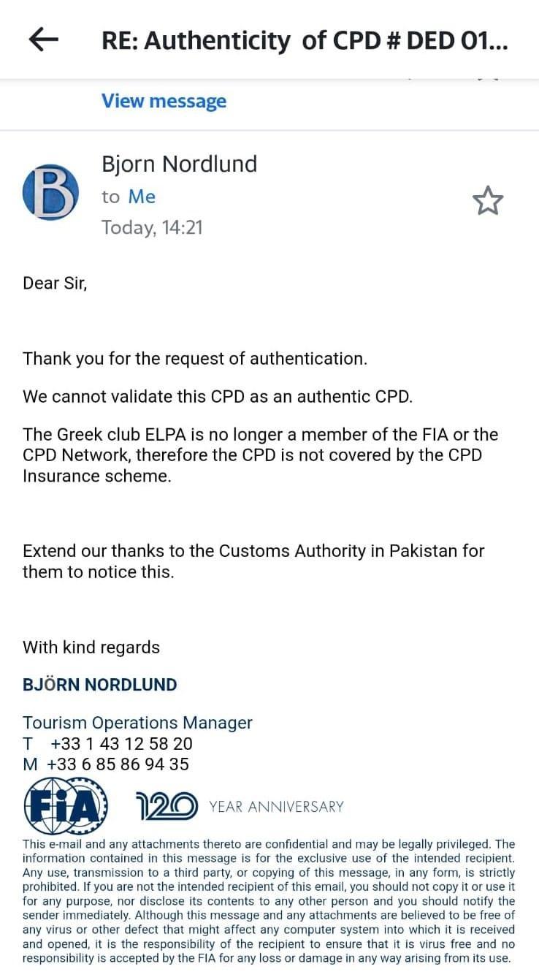The width and height of the screenshot is (539, 980).
Task: Select sender name Bjorn Nordlund
Action: (179, 164)
